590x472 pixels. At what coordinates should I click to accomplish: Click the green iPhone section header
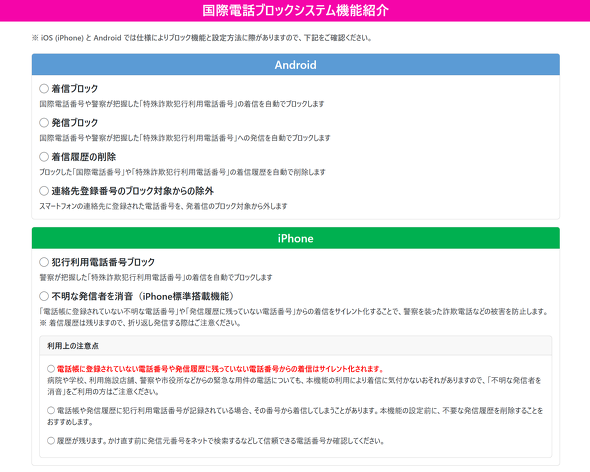pos(295,238)
